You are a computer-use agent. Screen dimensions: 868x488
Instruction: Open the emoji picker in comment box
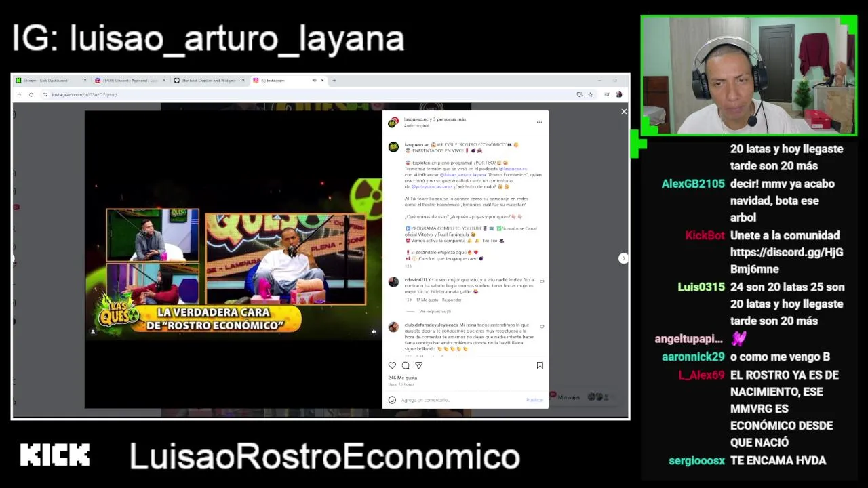click(x=392, y=400)
